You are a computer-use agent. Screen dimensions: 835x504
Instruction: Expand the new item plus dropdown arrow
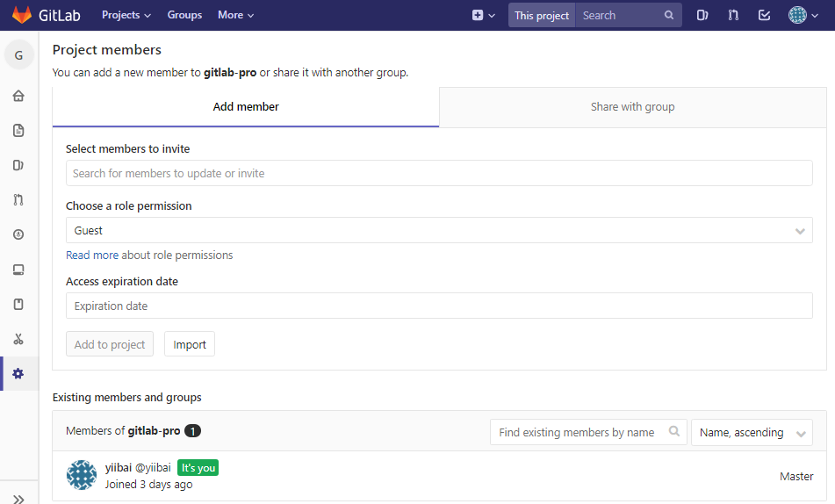pos(492,16)
